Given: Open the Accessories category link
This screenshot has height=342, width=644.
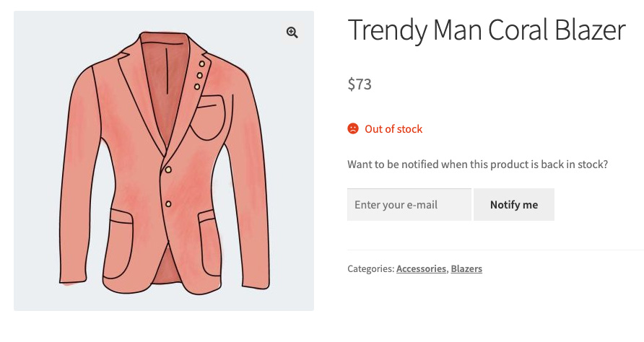Looking at the screenshot, I should pyautogui.click(x=421, y=269).
